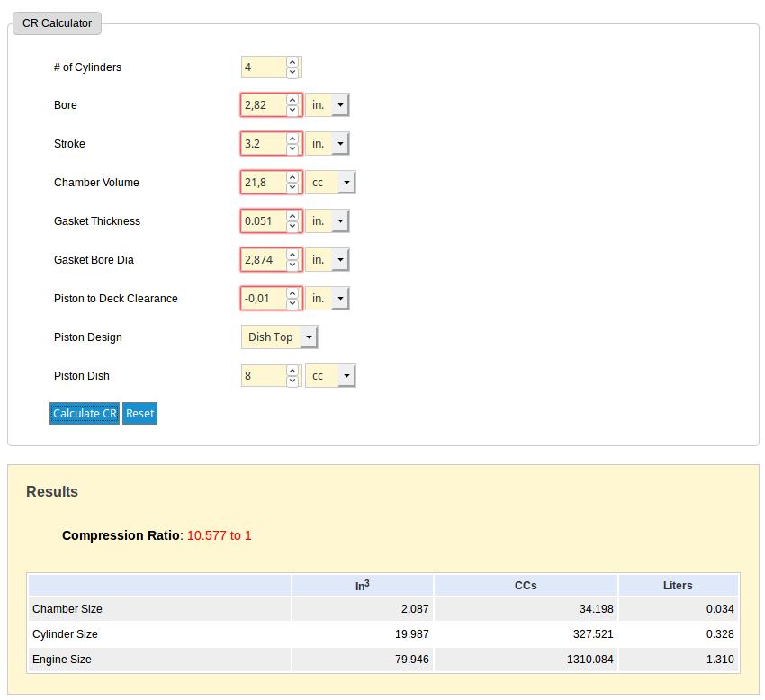Open the Bore unit dropdown
Viewport: 765px width, 700px height.
point(328,105)
